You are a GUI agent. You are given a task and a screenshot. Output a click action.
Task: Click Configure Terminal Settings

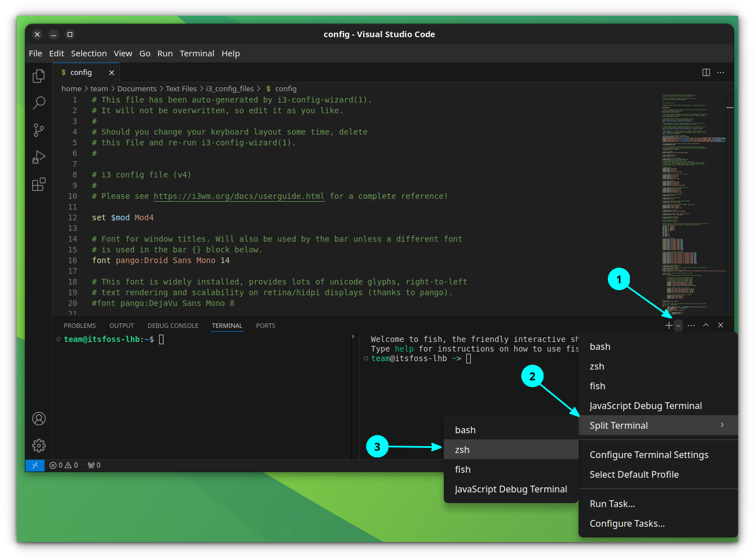click(649, 455)
